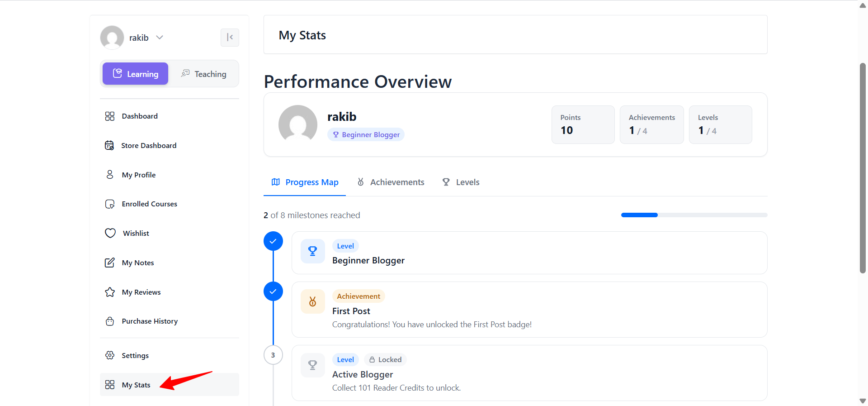Image resolution: width=868 pixels, height=406 pixels.
Task: Click the Beginner Blogger trophy icon in milestone
Action: tap(313, 251)
